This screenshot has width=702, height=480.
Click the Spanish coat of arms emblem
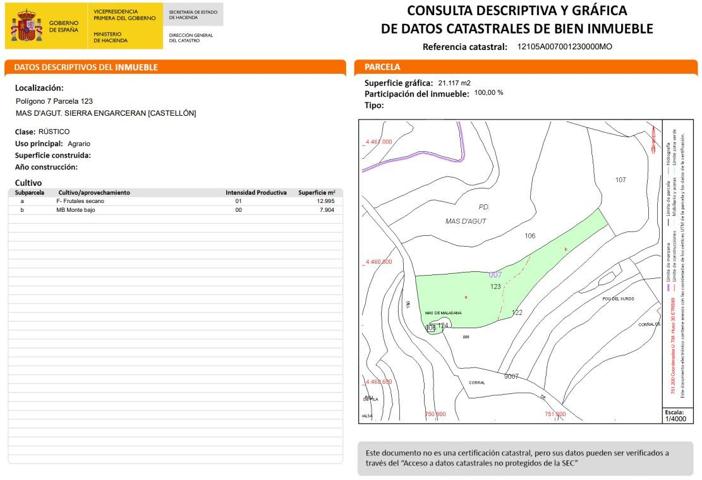[x=27, y=26]
